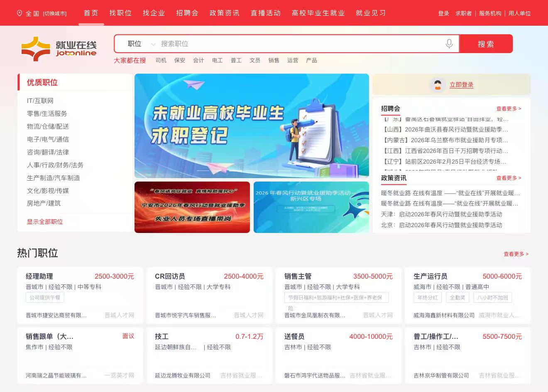Go to the 招聘会 navigation tab
The height and width of the screenshot is (392, 548).
(x=187, y=13)
